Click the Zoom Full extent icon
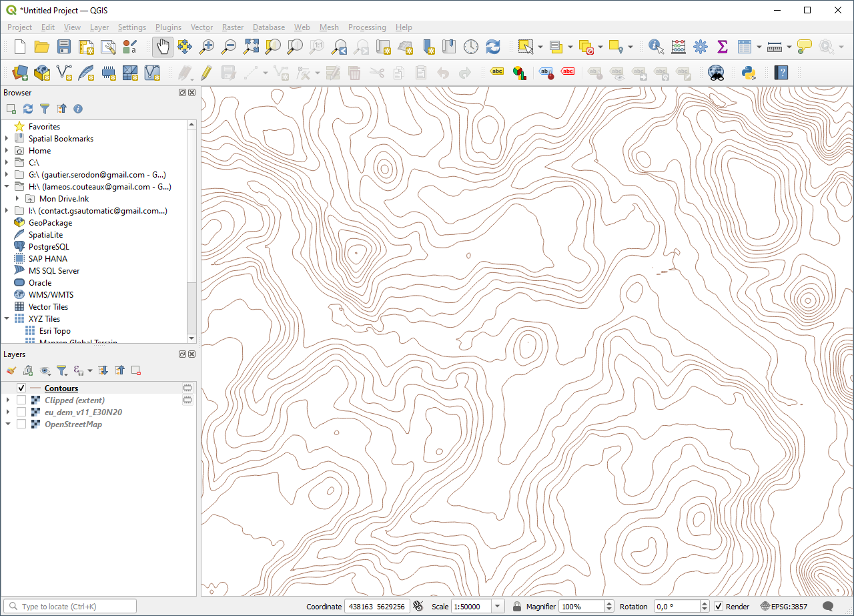 pos(251,47)
